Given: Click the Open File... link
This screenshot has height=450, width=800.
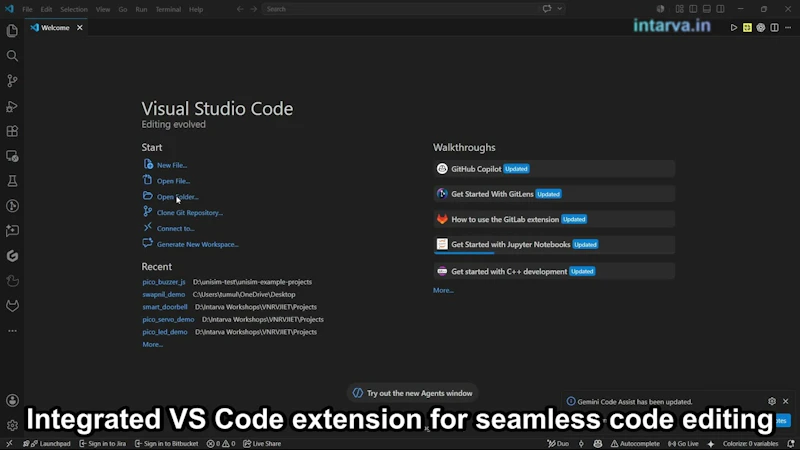Looking at the screenshot, I should 173,181.
